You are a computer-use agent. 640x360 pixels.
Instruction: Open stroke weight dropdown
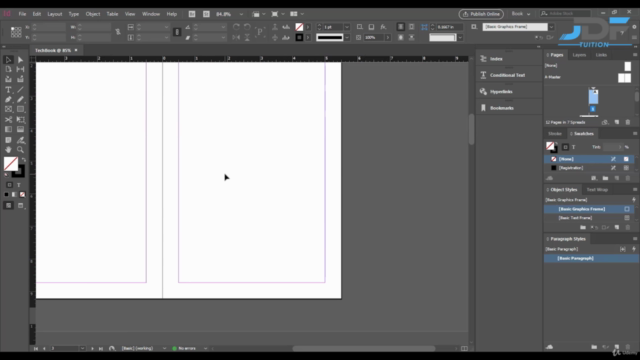point(347,27)
